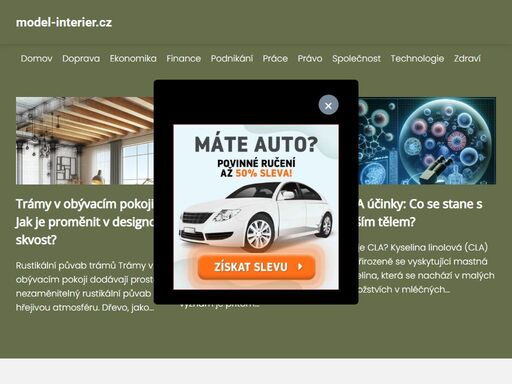Image resolution: width=512 pixels, height=384 pixels.
Task: Click the Kyselina linolová (CLA) excerpt text
Action: pos(426,268)
